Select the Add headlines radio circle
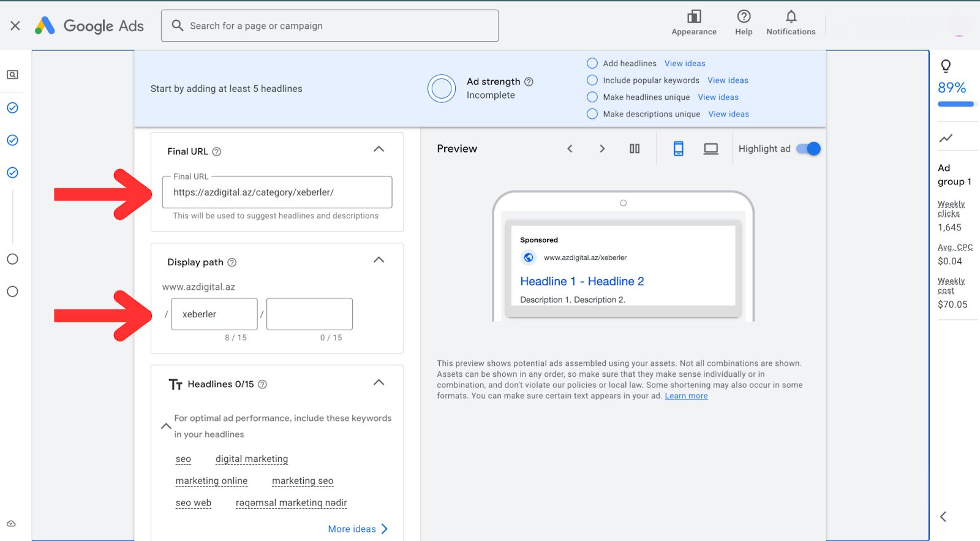Image resolution: width=980 pixels, height=541 pixels. (592, 63)
